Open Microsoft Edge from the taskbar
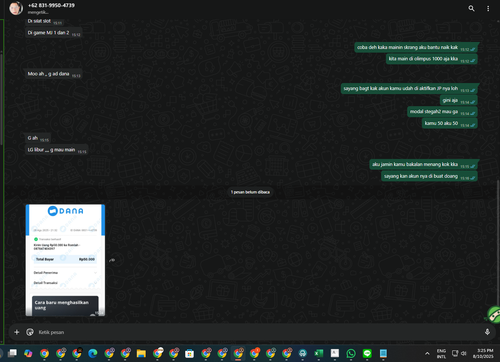The image size is (500, 362). point(93,353)
